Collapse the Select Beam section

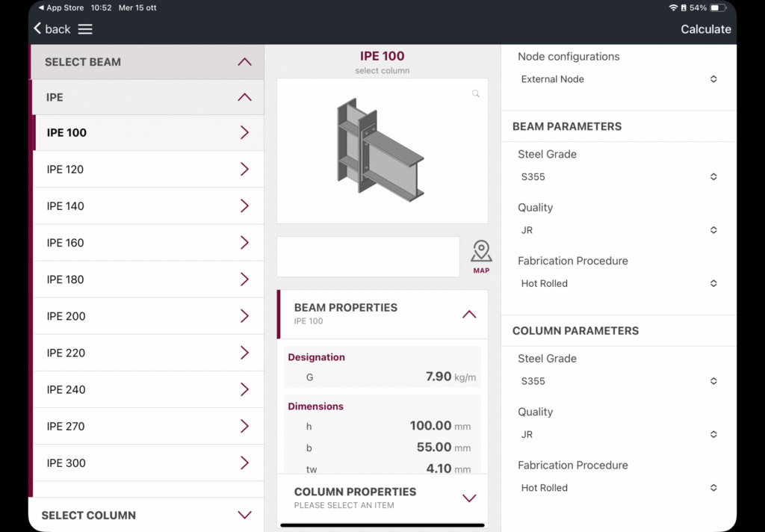244,62
